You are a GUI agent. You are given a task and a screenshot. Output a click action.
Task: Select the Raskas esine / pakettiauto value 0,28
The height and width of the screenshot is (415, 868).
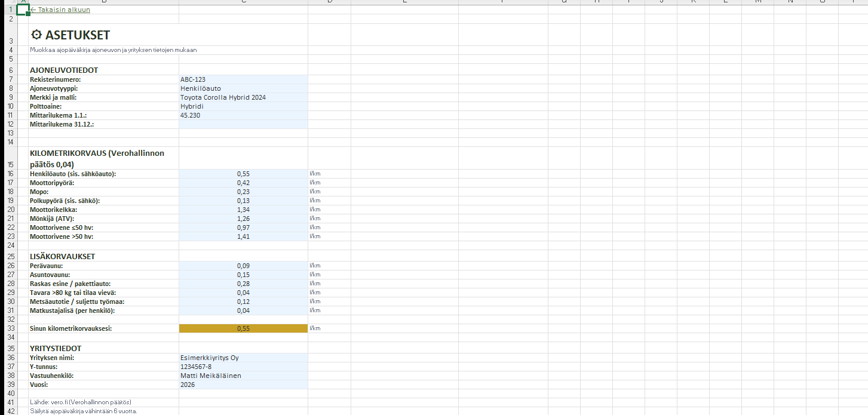click(x=243, y=284)
